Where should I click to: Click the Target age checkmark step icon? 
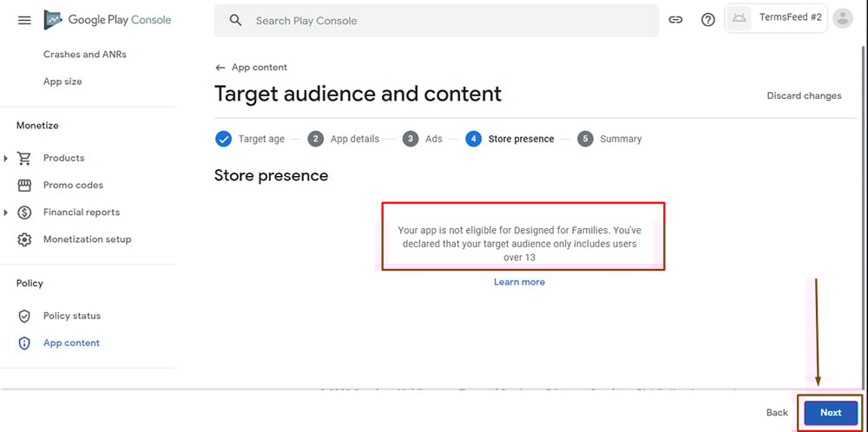click(224, 139)
